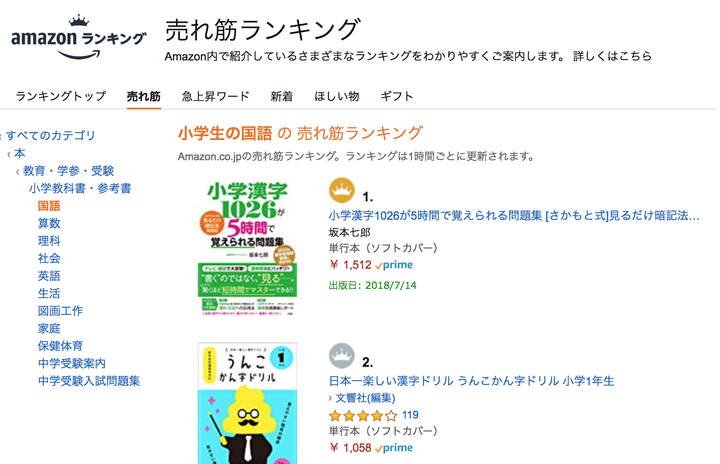The width and height of the screenshot is (720, 464).
Task: Click the 119 reviews count link
Action: pos(410,415)
